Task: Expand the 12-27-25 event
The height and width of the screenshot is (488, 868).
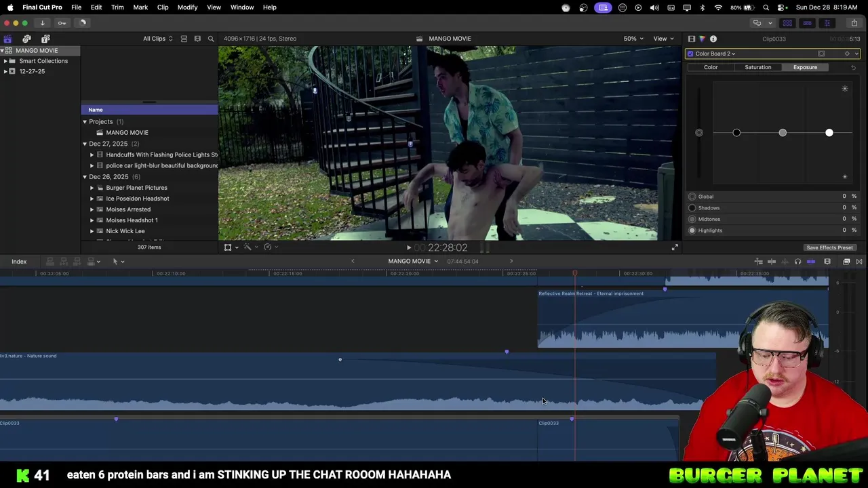Action: 5,71
